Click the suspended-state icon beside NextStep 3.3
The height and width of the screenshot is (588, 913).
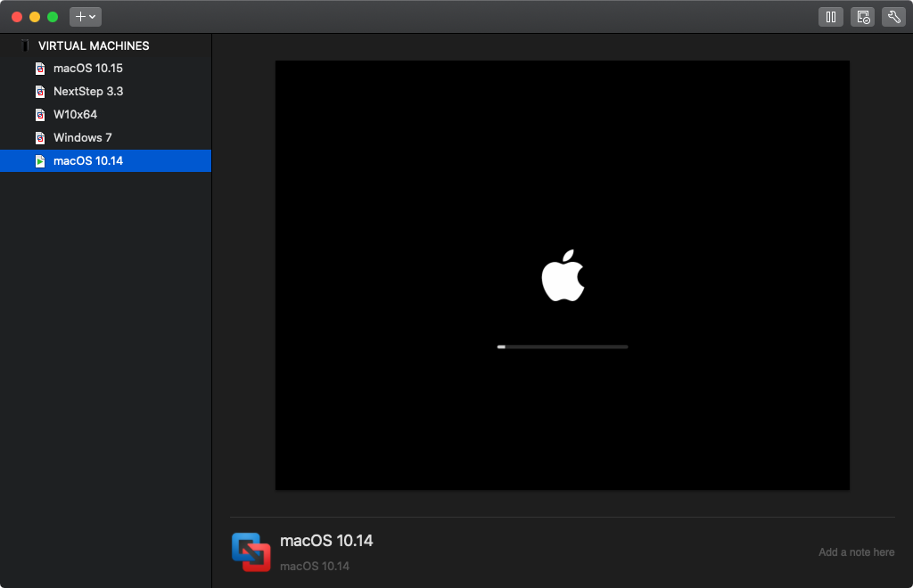(39, 91)
